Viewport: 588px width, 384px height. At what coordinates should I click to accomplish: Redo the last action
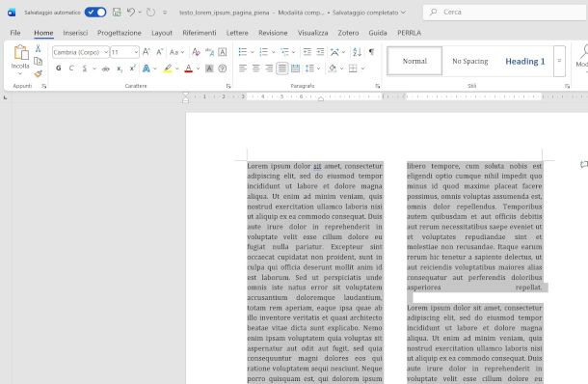click(x=150, y=13)
